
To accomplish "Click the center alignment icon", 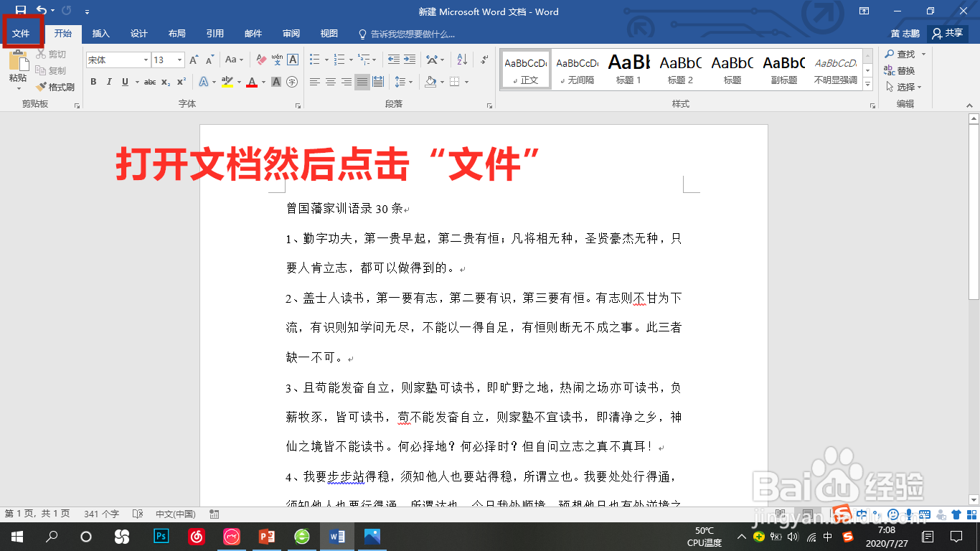I will click(331, 83).
